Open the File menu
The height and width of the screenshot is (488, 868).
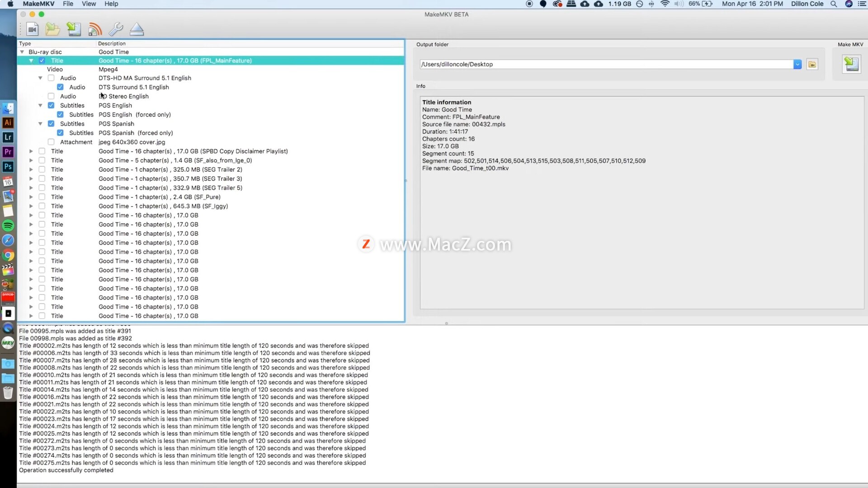[68, 4]
